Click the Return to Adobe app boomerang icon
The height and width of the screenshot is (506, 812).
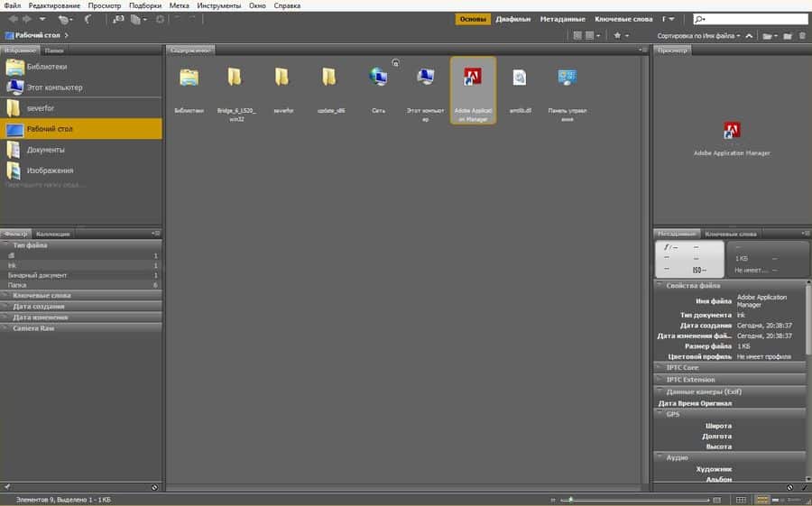click(x=88, y=19)
